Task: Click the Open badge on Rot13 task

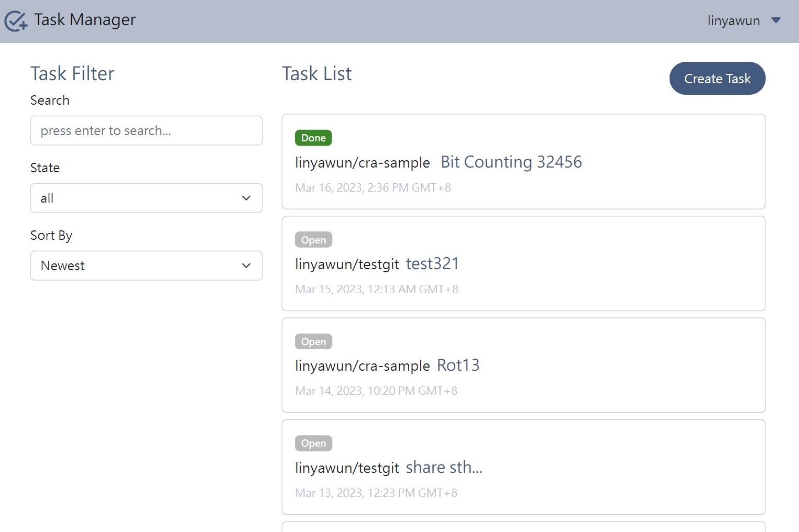Action: tap(313, 341)
